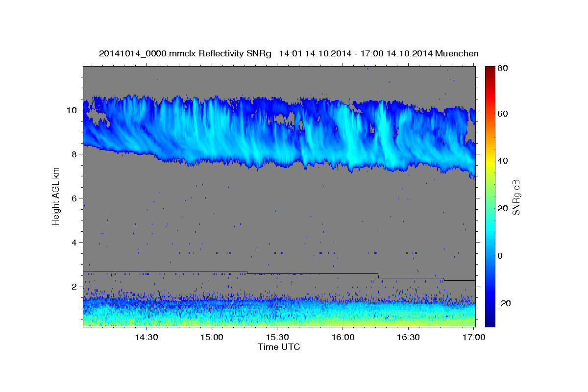588x392 pixels.
Task: Click the colorbar value -20
Action: tap(504, 303)
